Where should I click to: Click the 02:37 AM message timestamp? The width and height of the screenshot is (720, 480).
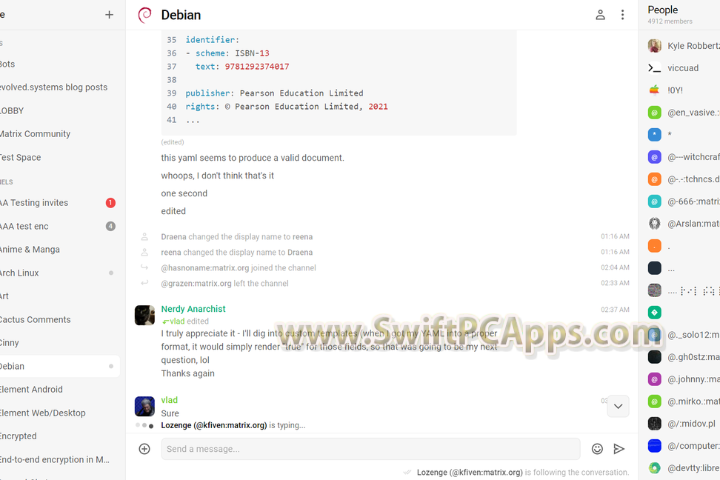tap(615, 310)
